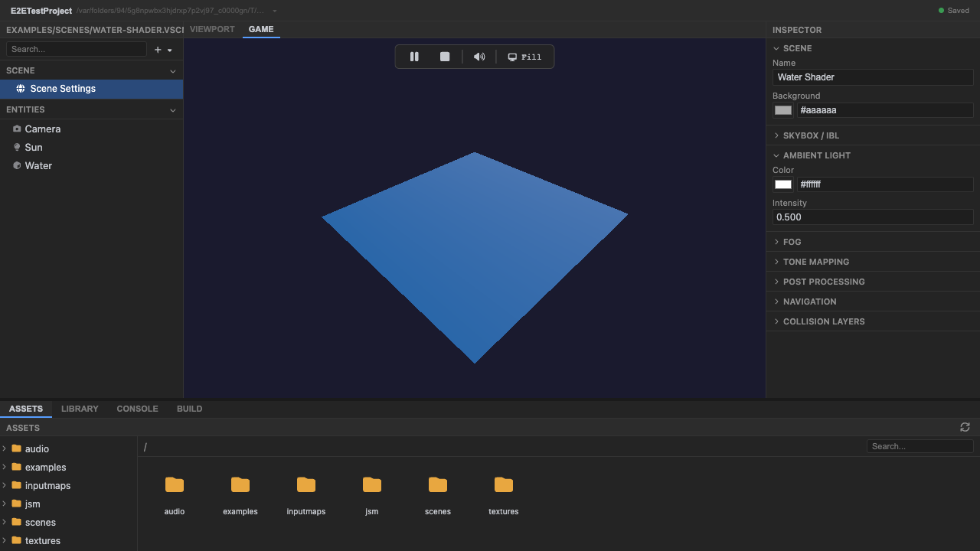This screenshot has height=551, width=980.
Task: Click the examples folder icon in the grid
Action: click(240, 484)
